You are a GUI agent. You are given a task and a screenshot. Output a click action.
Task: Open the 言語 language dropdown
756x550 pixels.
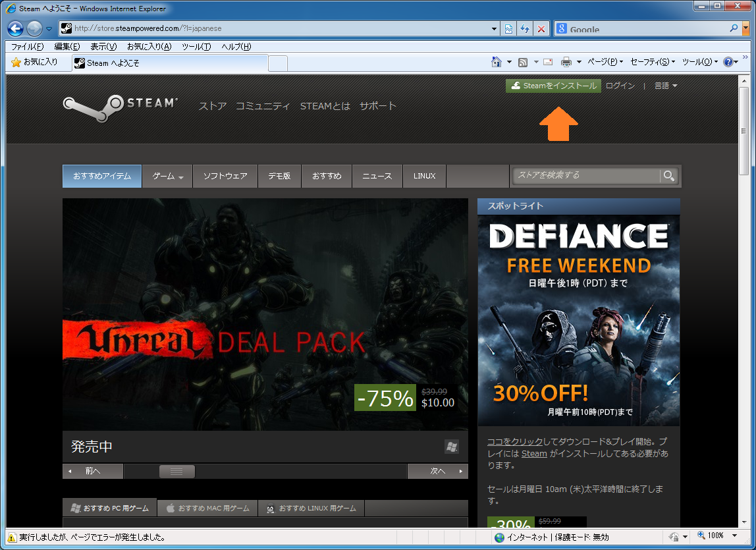pyautogui.click(x=665, y=86)
